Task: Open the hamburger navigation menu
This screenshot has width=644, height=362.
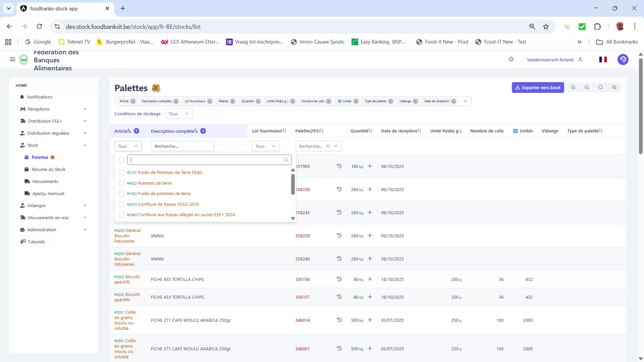Action: coord(12,59)
